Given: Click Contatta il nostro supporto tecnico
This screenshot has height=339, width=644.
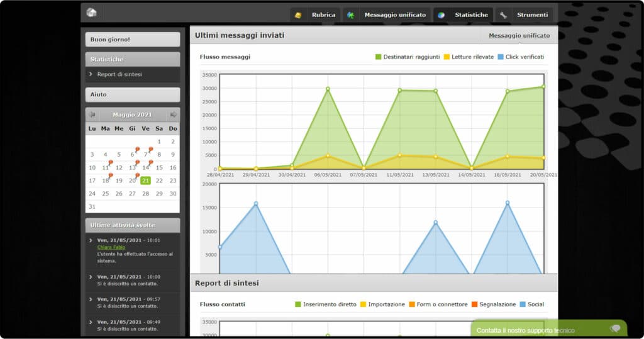Looking at the screenshot, I should pos(525,330).
